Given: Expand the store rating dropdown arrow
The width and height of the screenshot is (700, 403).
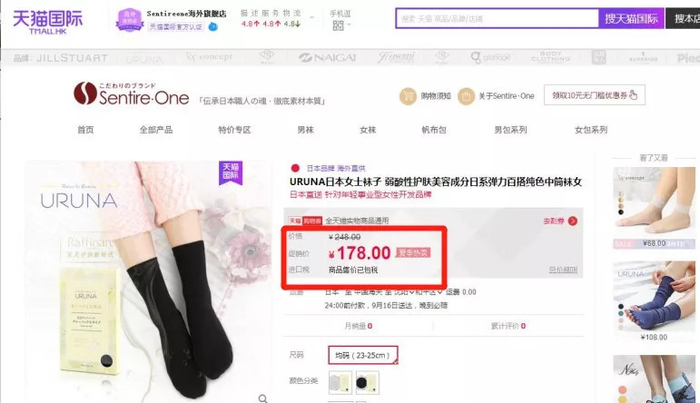Looking at the screenshot, I should [x=312, y=18].
